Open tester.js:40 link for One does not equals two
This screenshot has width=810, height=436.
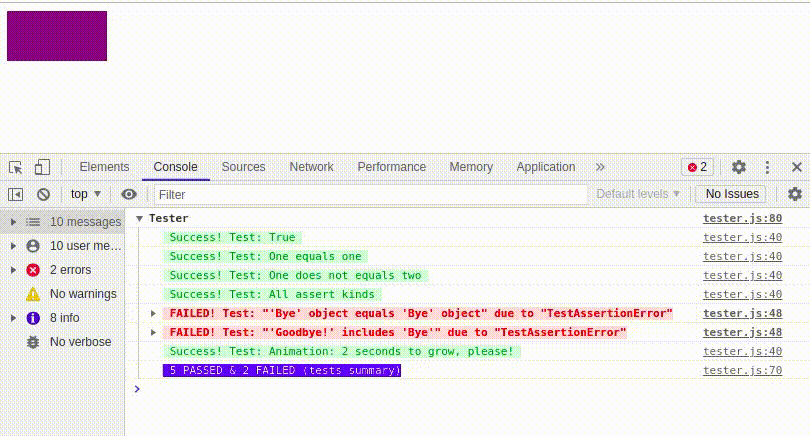(742, 275)
